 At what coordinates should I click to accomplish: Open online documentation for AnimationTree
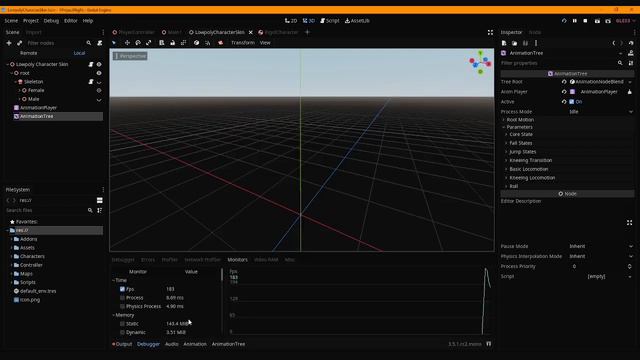tap(631, 53)
